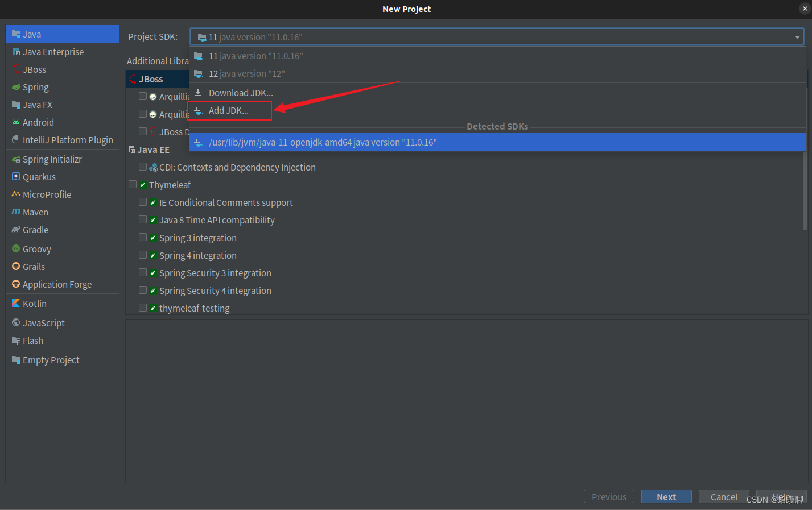Click the JavaScript globe icon

(x=16, y=323)
